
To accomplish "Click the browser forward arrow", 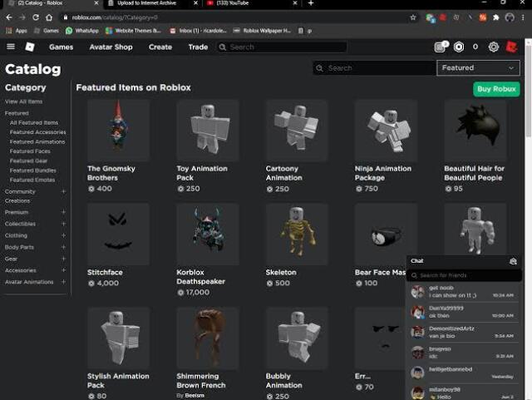I will click(22, 17).
